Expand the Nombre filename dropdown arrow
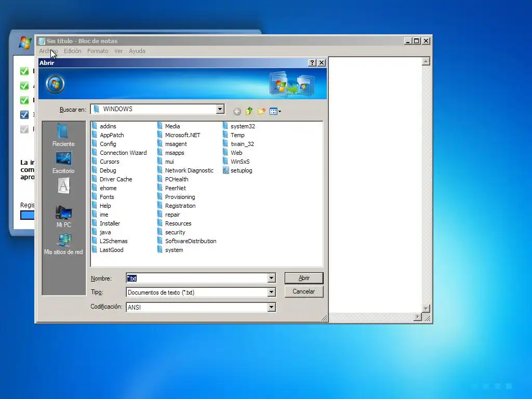 point(271,278)
